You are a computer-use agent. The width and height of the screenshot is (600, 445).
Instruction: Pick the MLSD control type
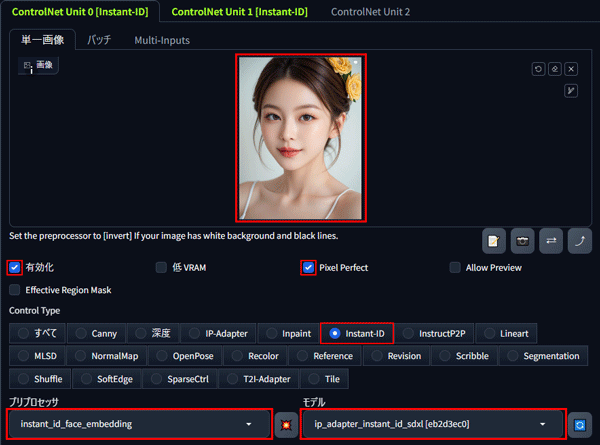coord(37,356)
